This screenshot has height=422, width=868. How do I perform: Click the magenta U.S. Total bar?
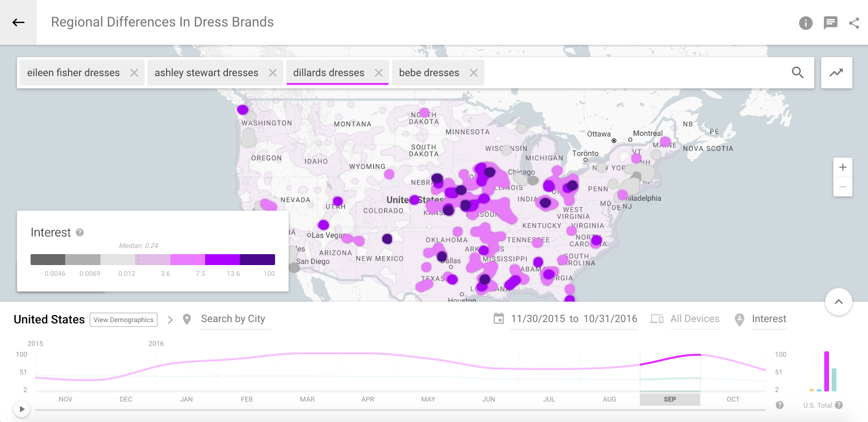pos(827,371)
